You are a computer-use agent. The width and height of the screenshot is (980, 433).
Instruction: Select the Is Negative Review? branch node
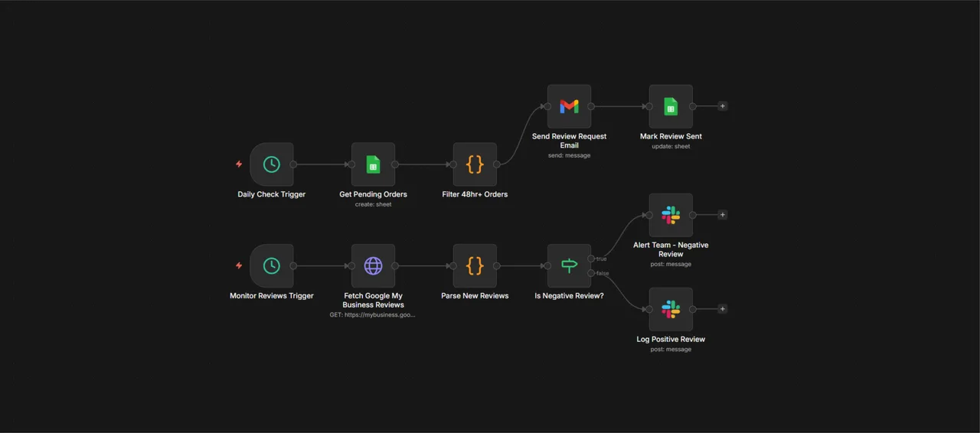coord(569,265)
